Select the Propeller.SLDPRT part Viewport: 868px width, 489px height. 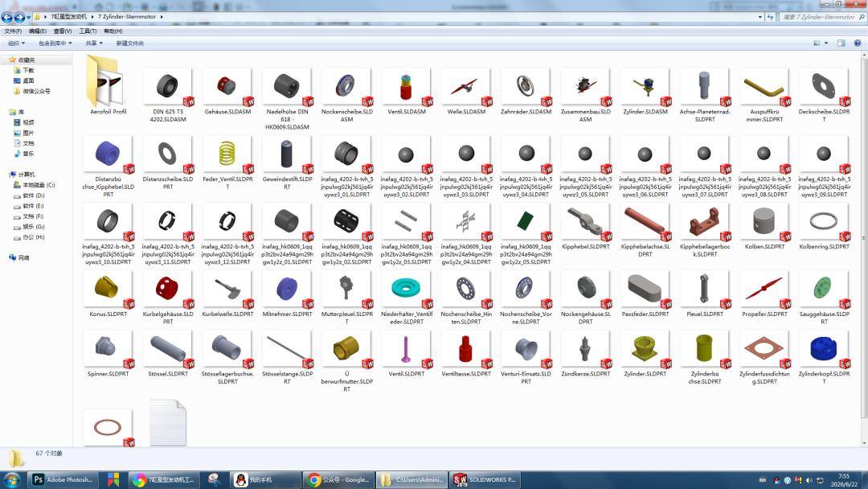pos(764,294)
